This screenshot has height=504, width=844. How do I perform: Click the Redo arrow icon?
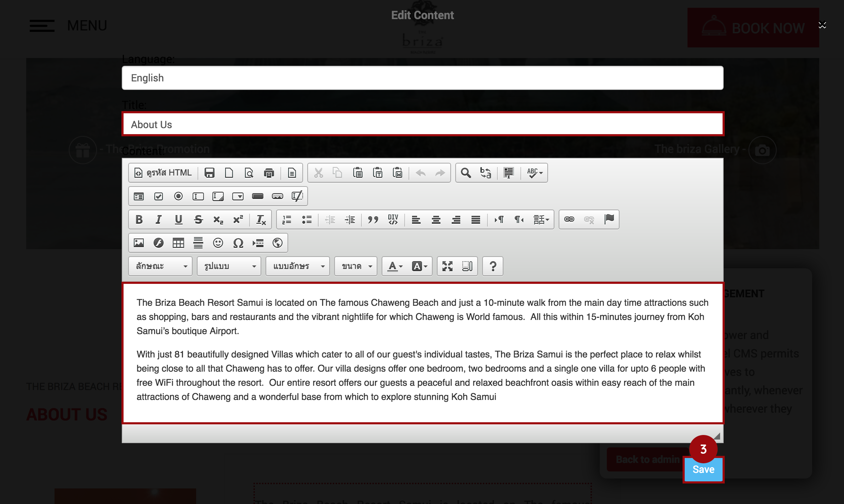(440, 173)
